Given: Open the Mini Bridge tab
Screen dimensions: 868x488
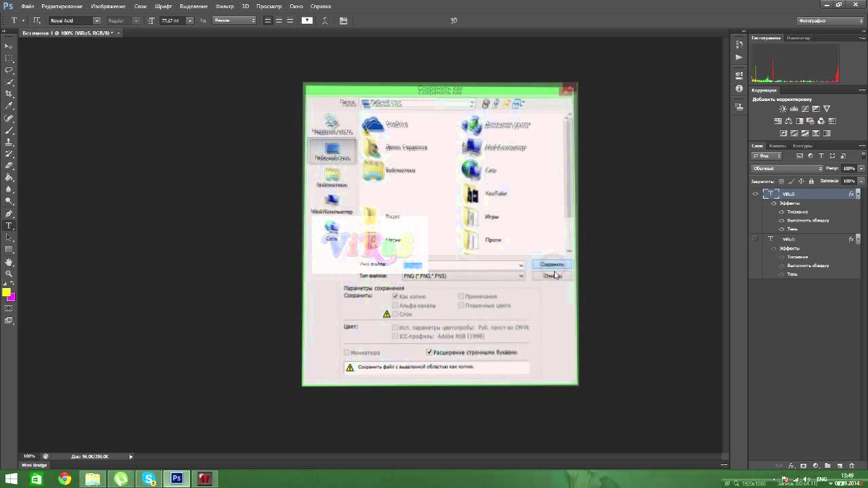Looking at the screenshot, I should pyautogui.click(x=35, y=465).
